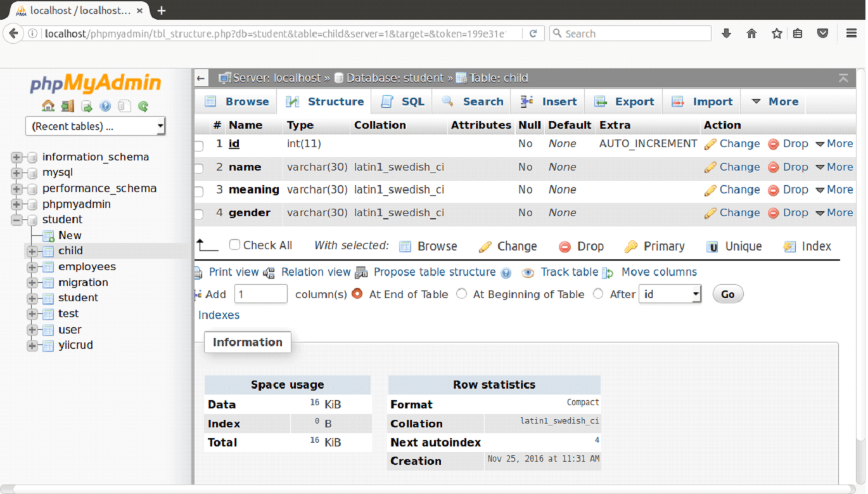Open the SQL tab
The width and height of the screenshot is (868, 494).
[403, 101]
